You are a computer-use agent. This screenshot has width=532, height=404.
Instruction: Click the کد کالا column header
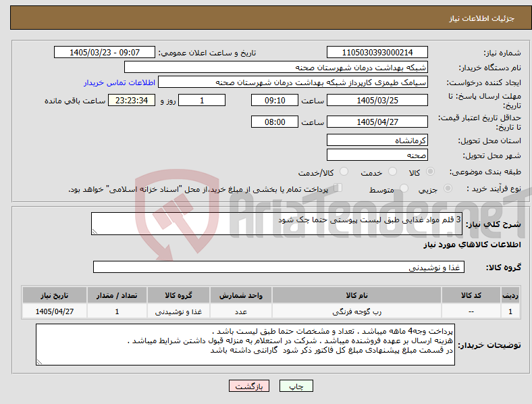(471, 295)
